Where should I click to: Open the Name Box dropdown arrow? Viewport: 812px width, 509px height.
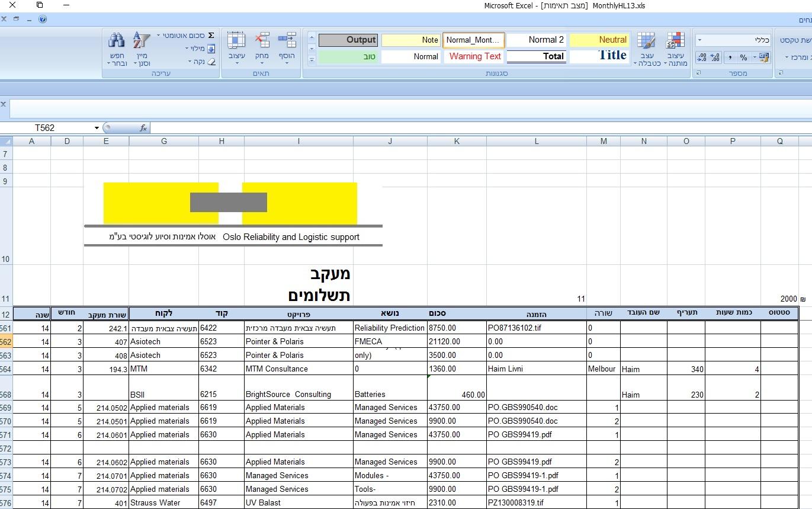(x=97, y=127)
